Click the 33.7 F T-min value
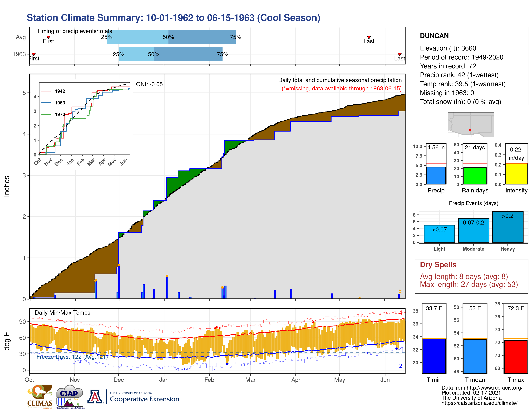This screenshot has height=411, width=532. click(434, 308)
